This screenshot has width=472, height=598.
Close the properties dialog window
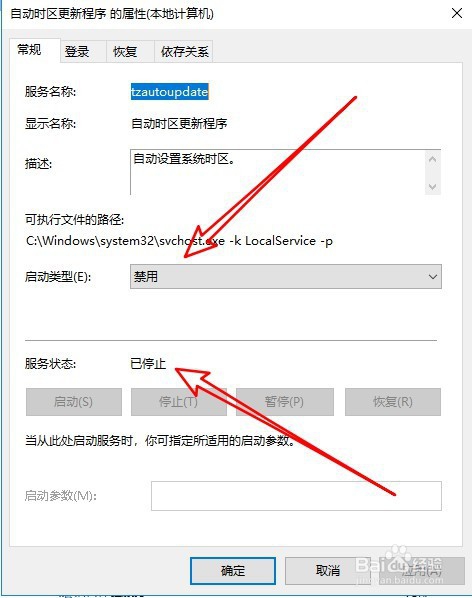pos(457,13)
